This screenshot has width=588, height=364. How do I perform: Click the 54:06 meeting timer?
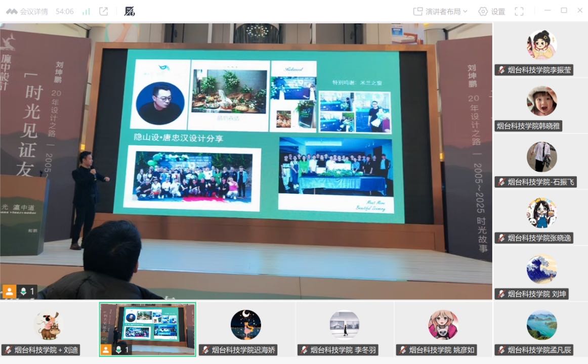[64, 12]
